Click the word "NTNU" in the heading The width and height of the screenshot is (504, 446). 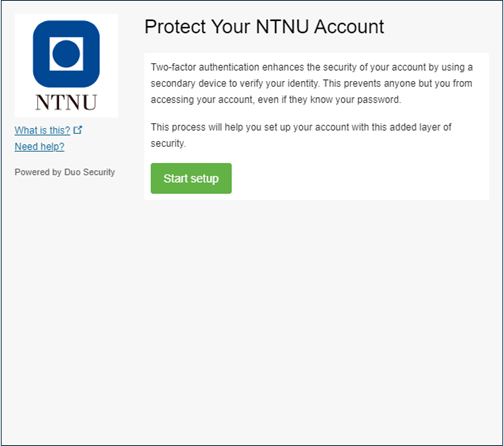point(282,27)
